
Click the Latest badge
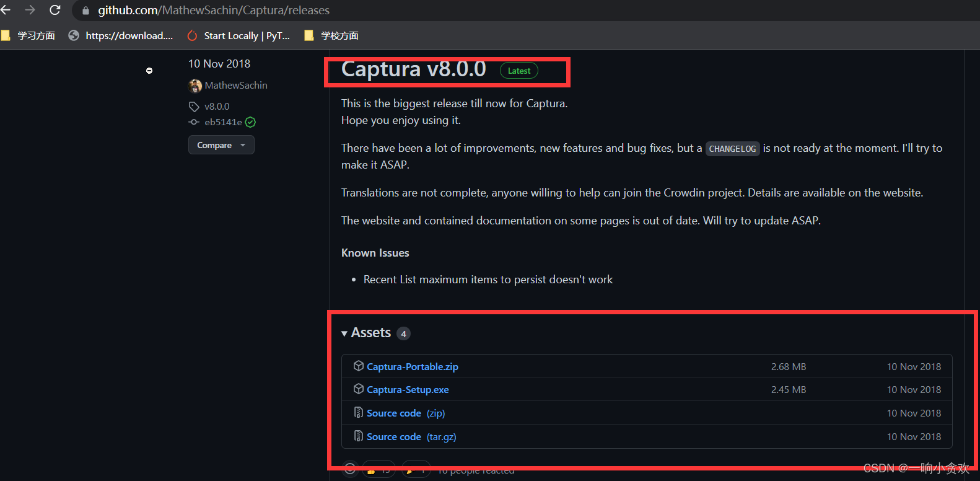tap(519, 71)
